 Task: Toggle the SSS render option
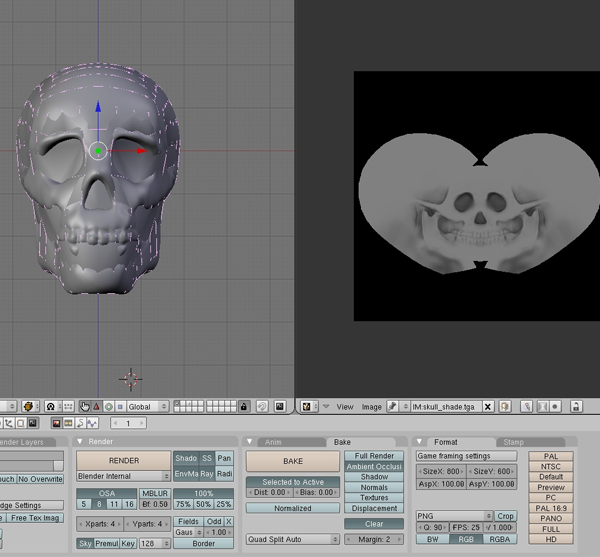pos(207,458)
